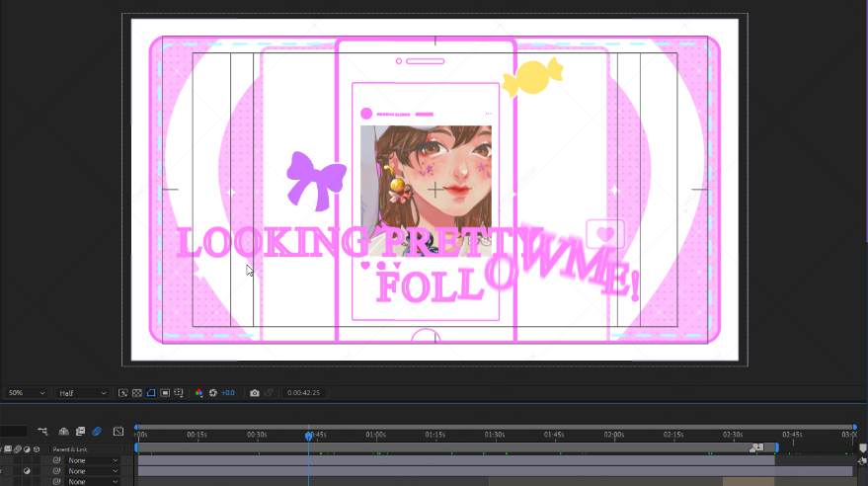This screenshot has width=868, height=486.
Task: Click the timeline layer search field
Action: pos(13,432)
